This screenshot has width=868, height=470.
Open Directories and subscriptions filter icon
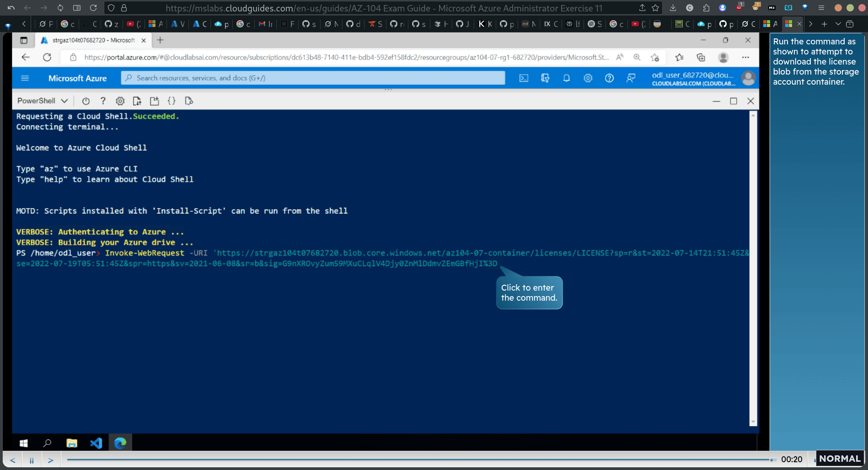point(545,78)
